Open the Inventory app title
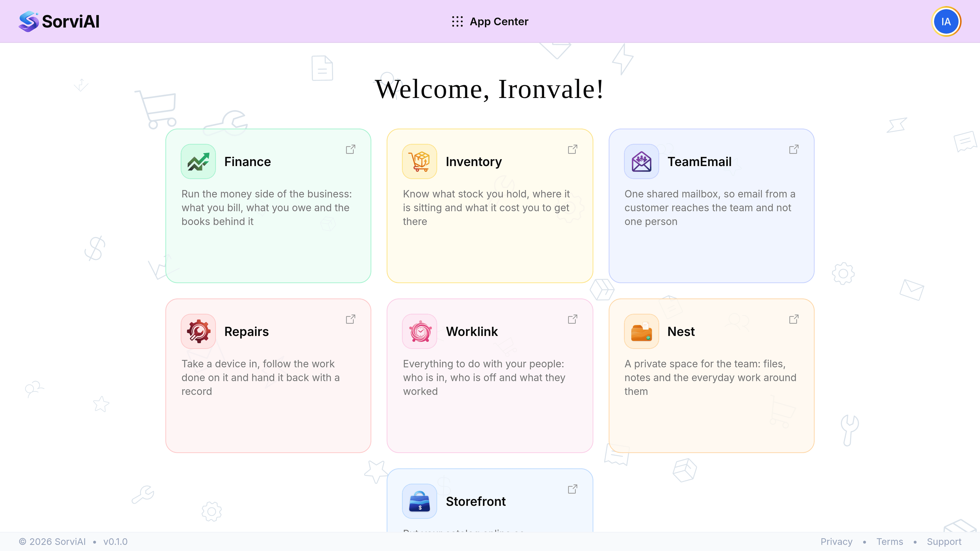This screenshot has width=980, height=551. (x=474, y=162)
